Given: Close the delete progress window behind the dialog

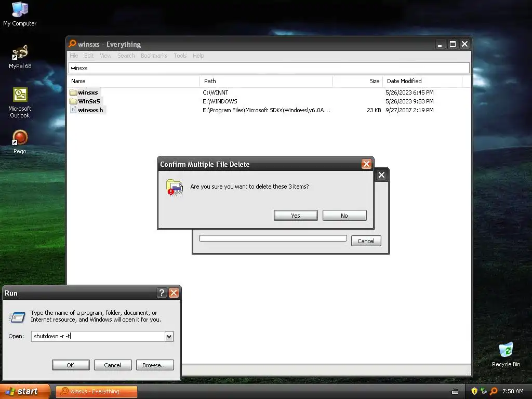Looking at the screenshot, I should 382,175.
